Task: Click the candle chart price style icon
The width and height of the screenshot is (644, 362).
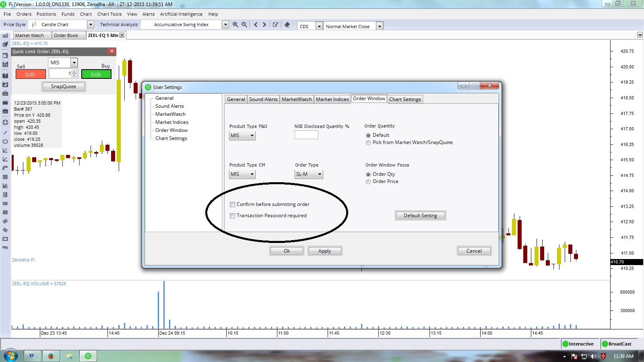Action: pyautogui.click(x=34, y=25)
